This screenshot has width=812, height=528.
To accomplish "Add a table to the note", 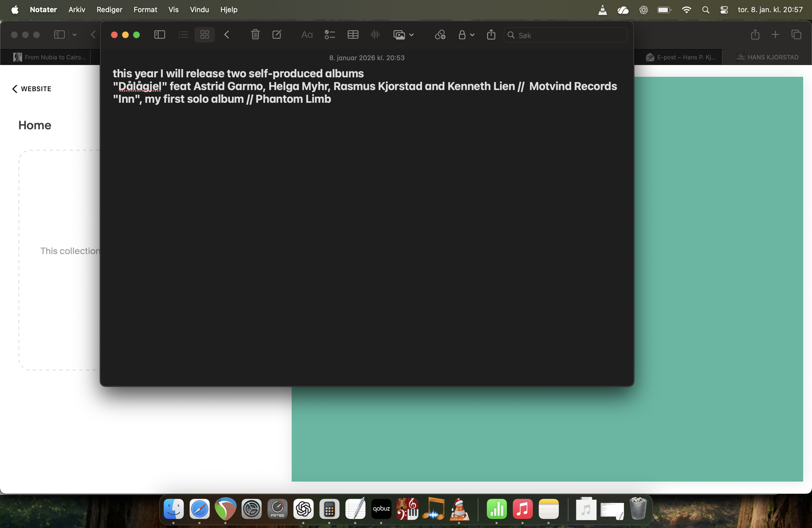I will (353, 35).
